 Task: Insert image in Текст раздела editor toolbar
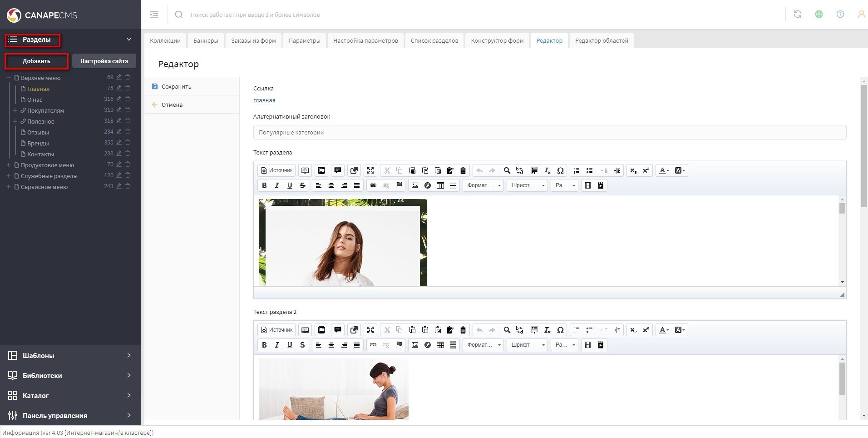coord(414,185)
